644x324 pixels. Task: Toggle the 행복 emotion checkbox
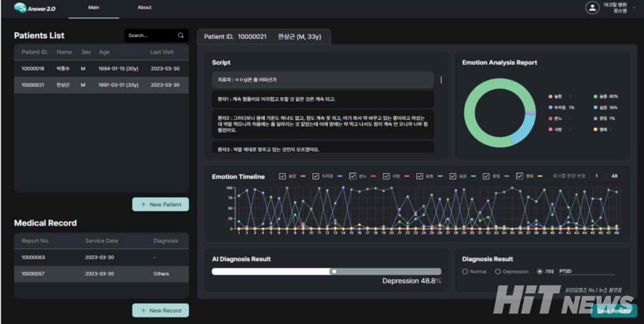coord(520,176)
